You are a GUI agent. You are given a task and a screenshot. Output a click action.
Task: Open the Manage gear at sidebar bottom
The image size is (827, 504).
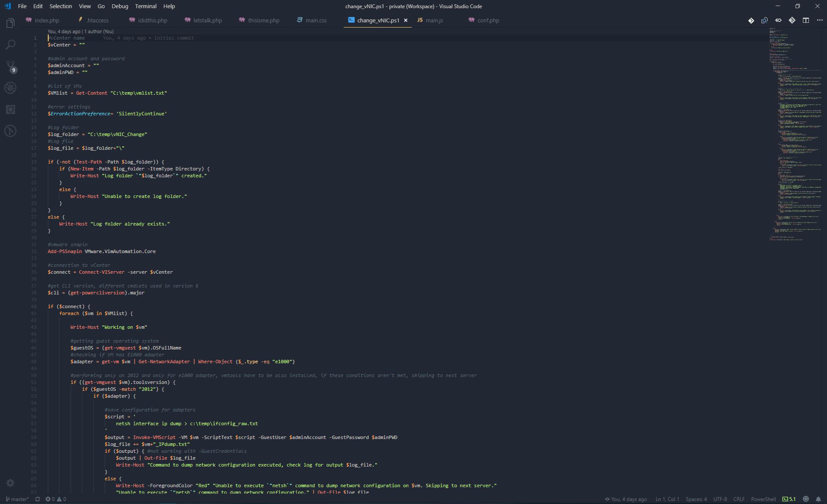[10, 483]
